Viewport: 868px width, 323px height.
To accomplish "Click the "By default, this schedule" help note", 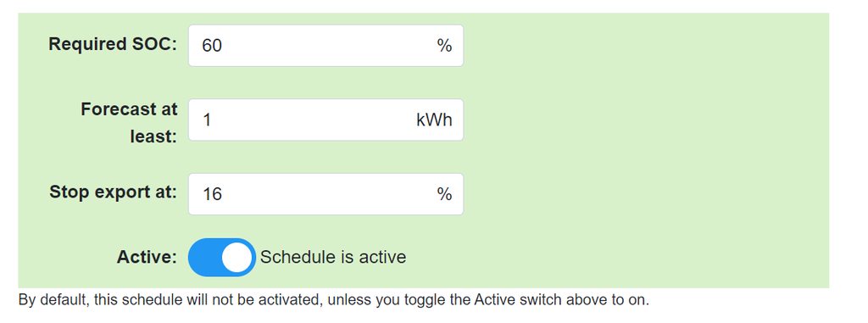I will (x=333, y=300).
